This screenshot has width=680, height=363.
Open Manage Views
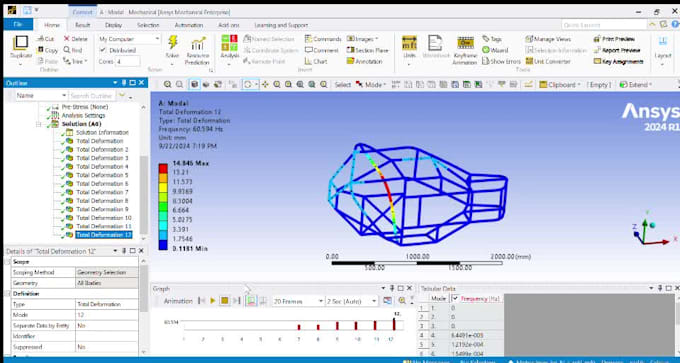[x=548, y=39]
